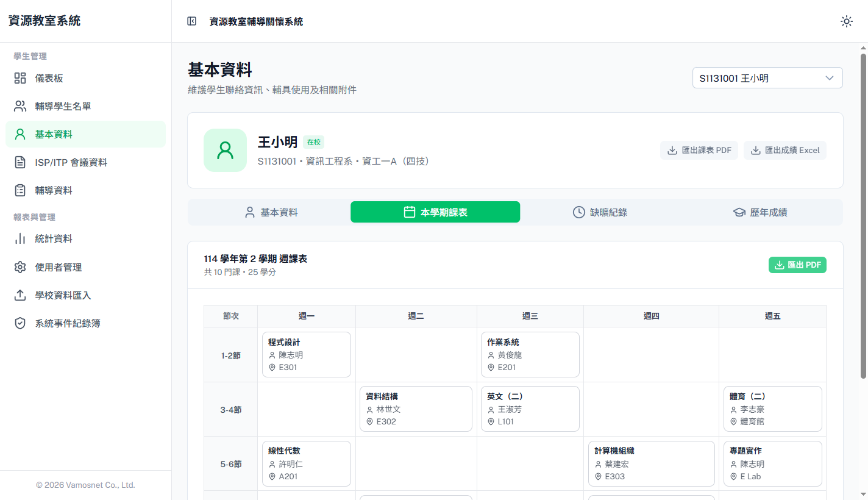The width and height of the screenshot is (868, 500).
Task: Click the 系統事件紀錄簿 shield icon
Action: coord(20,323)
